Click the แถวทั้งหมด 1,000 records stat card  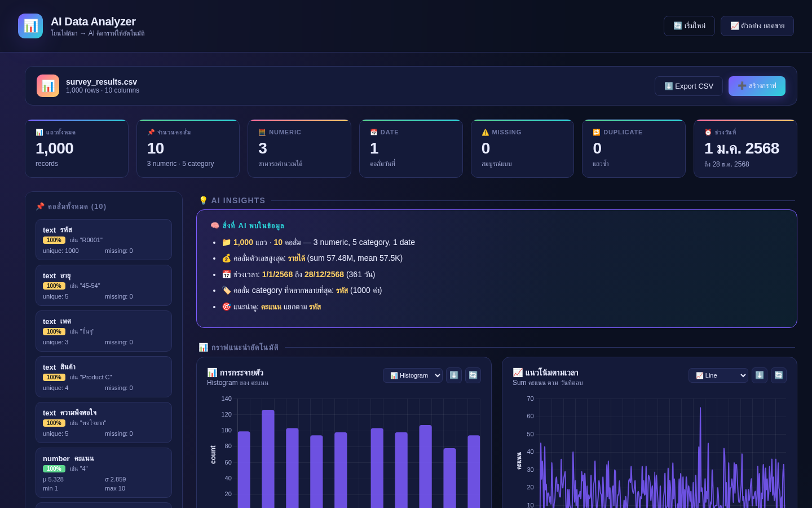point(77,148)
